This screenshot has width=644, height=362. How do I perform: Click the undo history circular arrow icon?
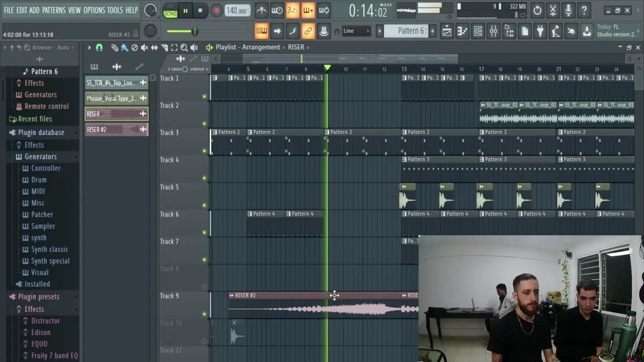(x=537, y=10)
